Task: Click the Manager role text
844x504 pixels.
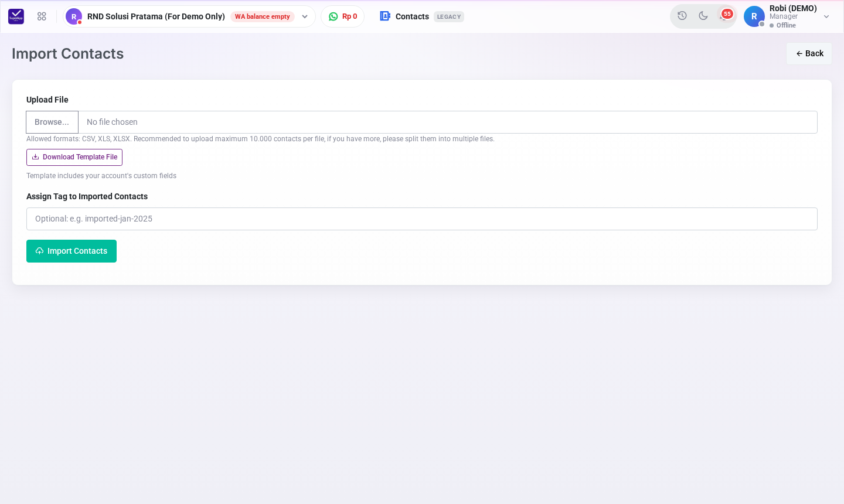Action: pyautogui.click(x=784, y=16)
